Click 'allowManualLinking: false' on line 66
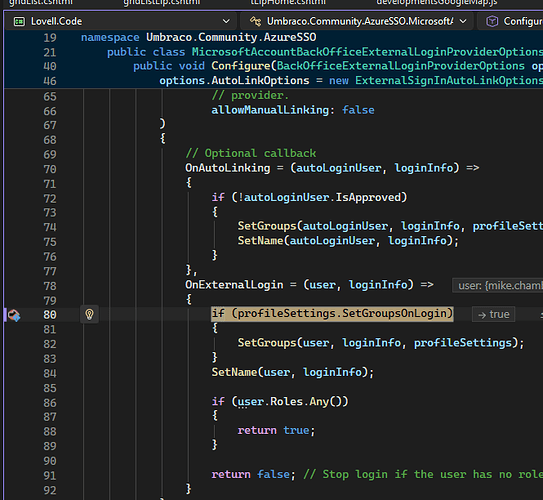The image size is (543, 500). pos(293,110)
